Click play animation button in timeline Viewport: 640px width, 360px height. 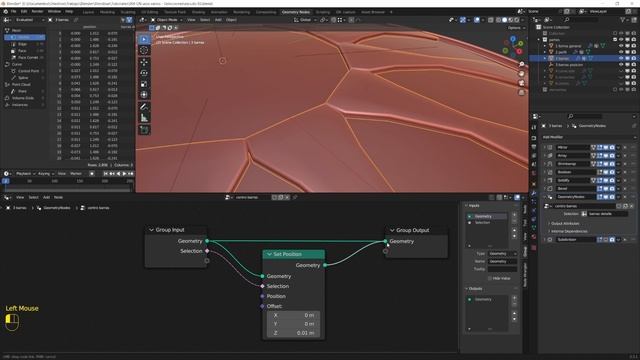(125, 174)
